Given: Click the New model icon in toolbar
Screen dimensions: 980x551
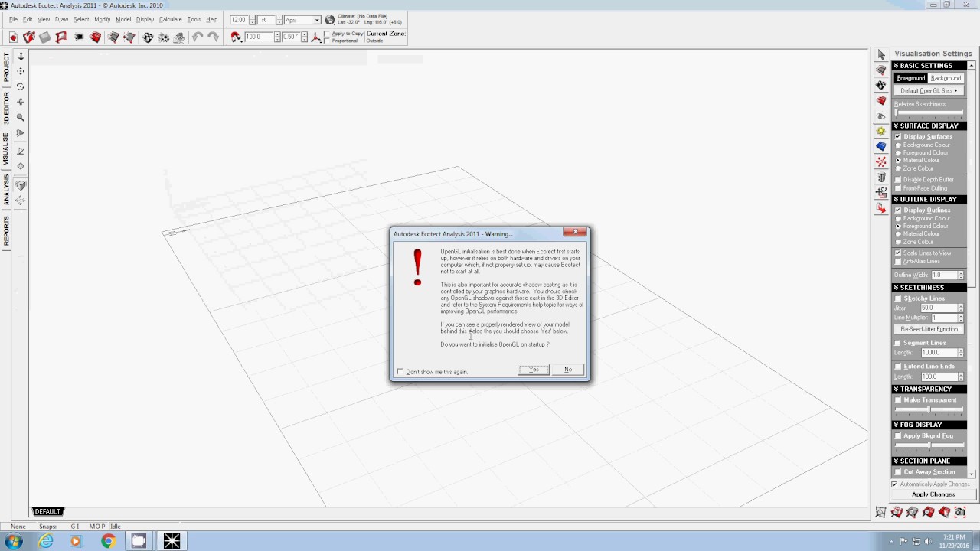Looking at the screenshot, I should (13, 37).
